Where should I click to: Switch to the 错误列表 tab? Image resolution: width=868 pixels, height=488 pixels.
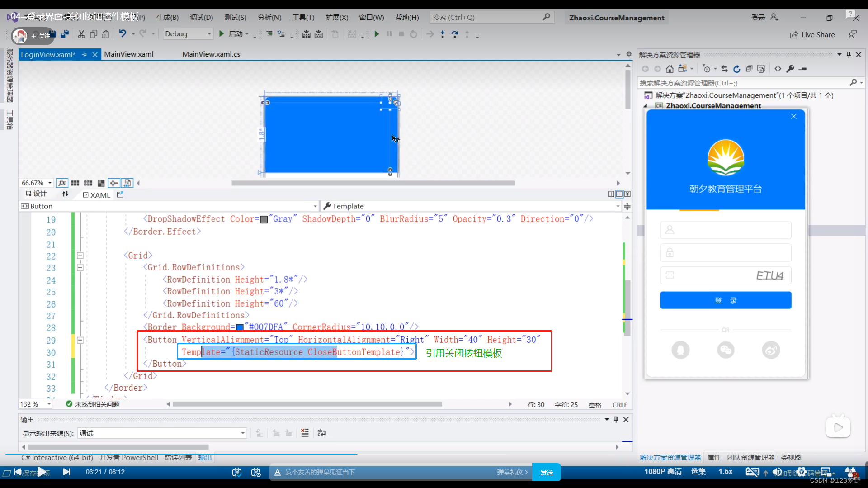click(x=178, y=458)
